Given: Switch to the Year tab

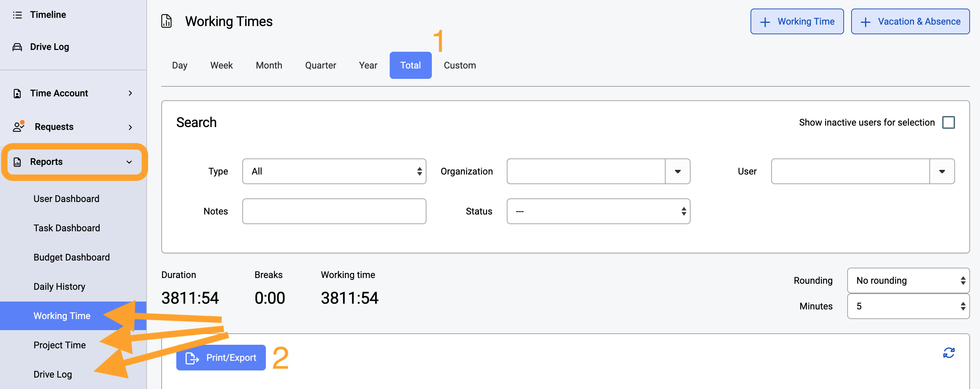Looking at the screenshot, I should pos(368,65).
